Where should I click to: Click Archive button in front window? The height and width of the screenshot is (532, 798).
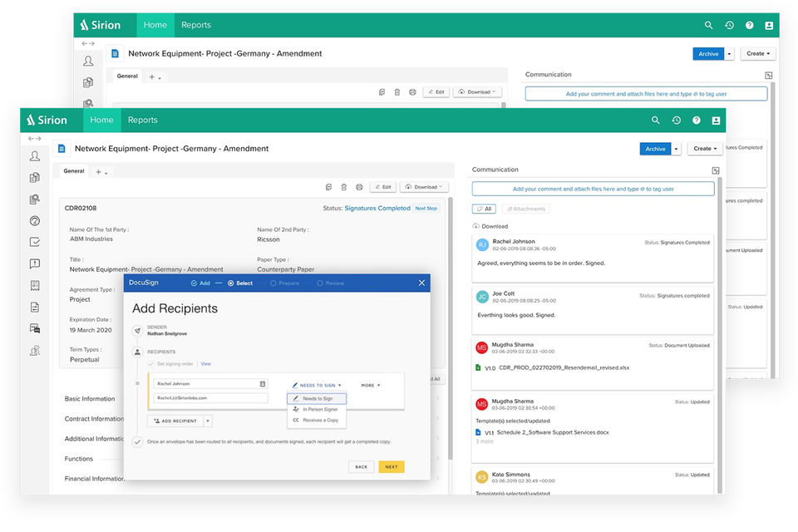click(x=656, y=149)
